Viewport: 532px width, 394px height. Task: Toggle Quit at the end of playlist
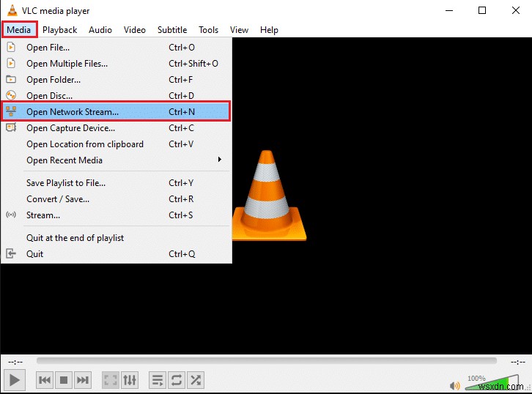click(117, 238)
